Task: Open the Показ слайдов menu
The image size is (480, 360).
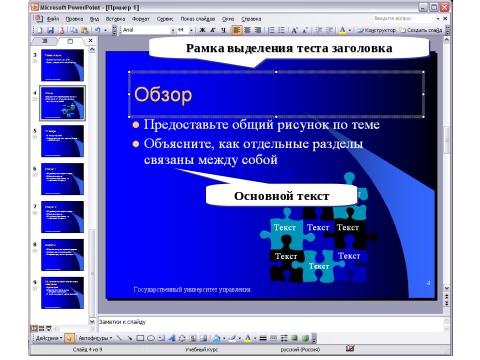Action: tap(198, 19)
